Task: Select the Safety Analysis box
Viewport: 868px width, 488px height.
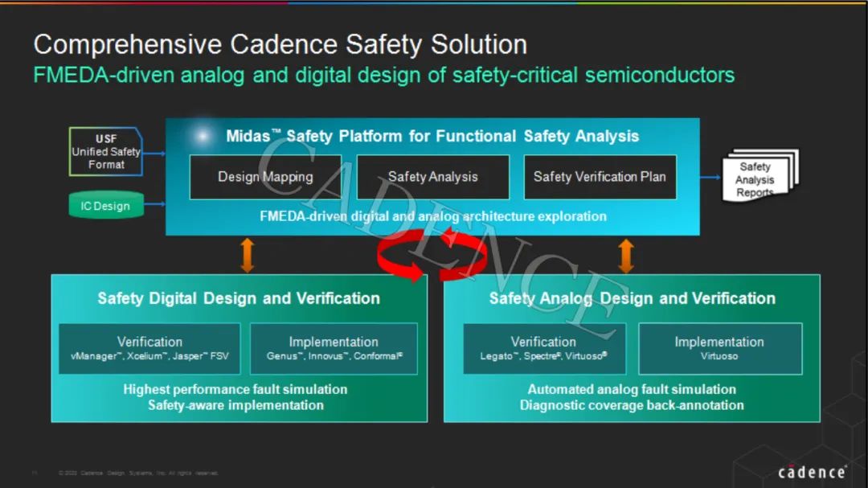Action: 432,177
